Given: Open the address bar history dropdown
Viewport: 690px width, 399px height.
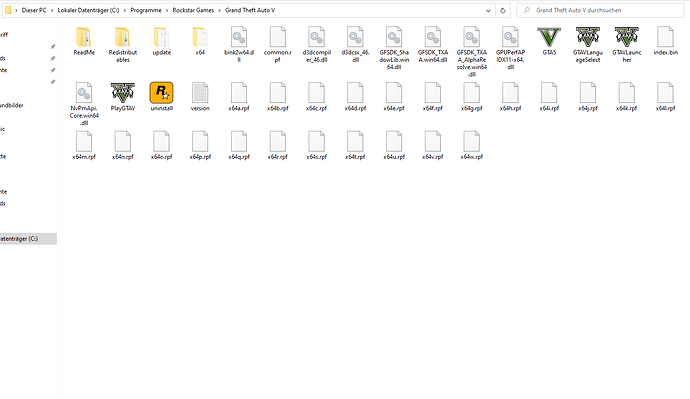Looking at the screenshot, I should click(488, 10).
